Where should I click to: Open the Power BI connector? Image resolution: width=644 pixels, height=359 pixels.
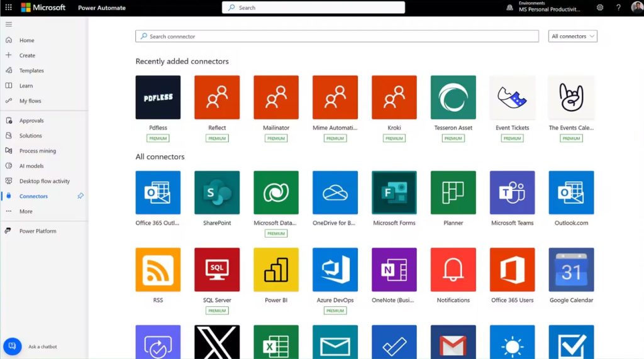(276, 270)
